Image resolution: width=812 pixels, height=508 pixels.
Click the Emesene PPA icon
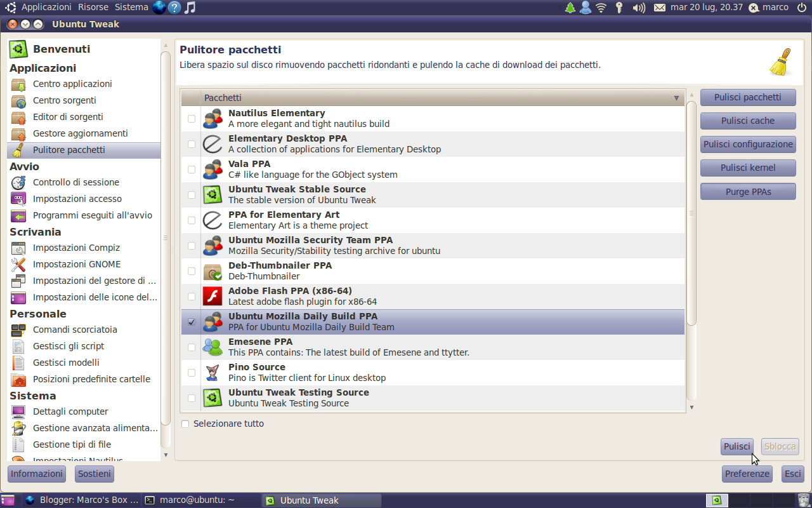point(213,347)
